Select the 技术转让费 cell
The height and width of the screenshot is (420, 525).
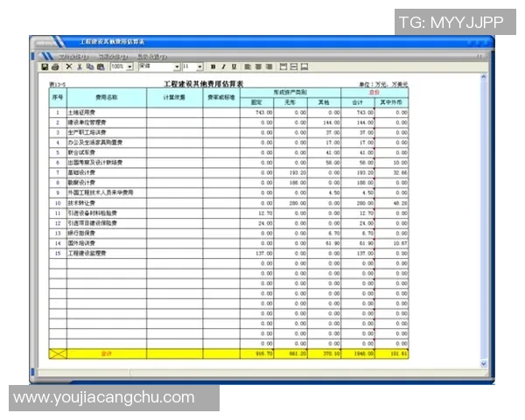click(107, 203)
